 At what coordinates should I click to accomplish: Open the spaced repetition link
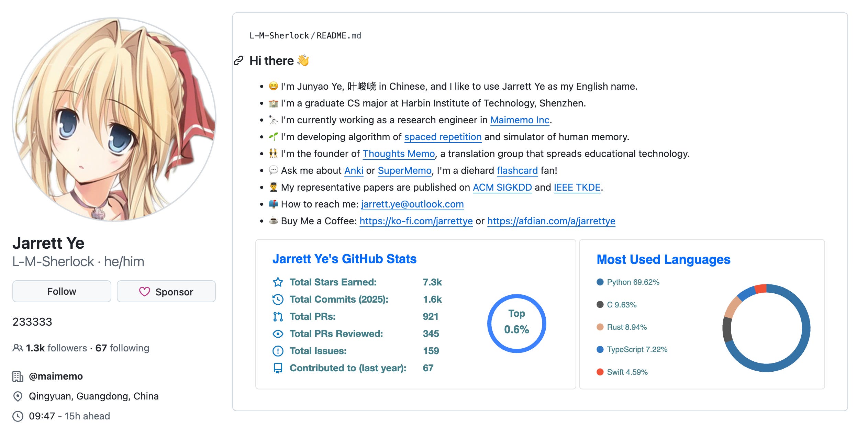pos(443,137)
